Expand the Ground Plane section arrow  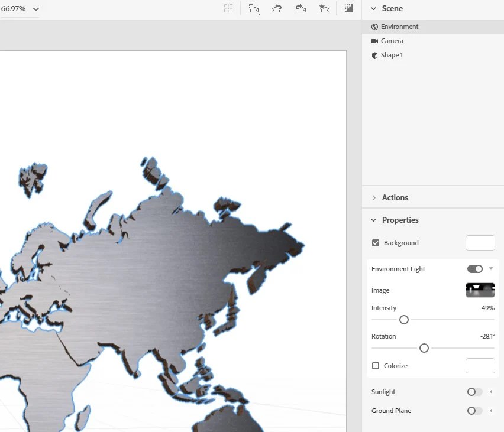tap(491, 411)
